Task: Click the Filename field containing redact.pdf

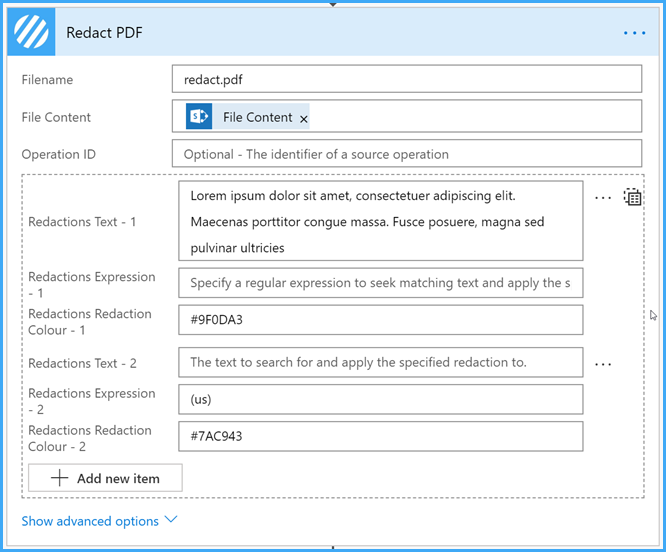Action: [x=407, y=79]
